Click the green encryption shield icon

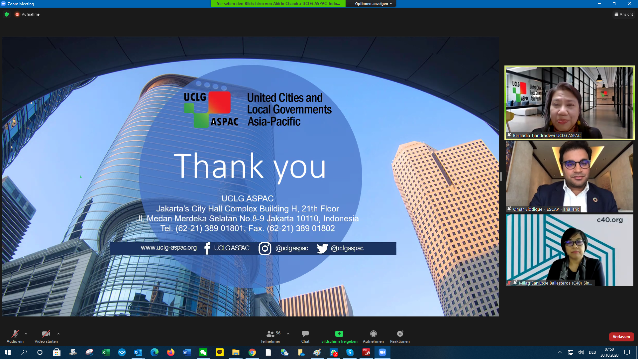tap(7, 14)
